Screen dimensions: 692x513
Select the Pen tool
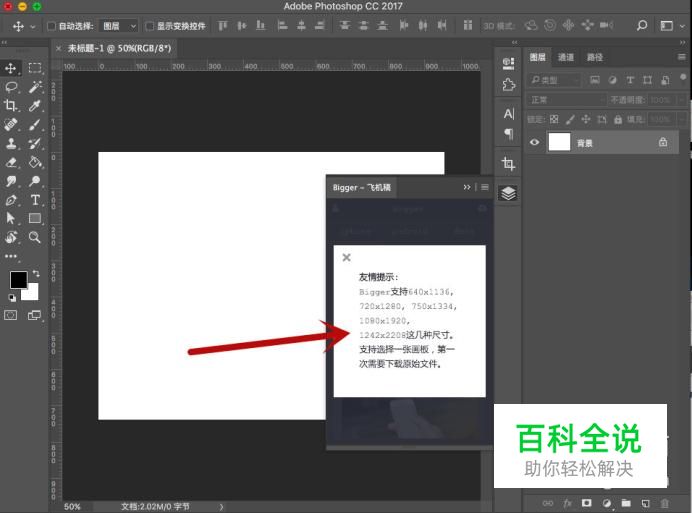click(x=11, y=200)
